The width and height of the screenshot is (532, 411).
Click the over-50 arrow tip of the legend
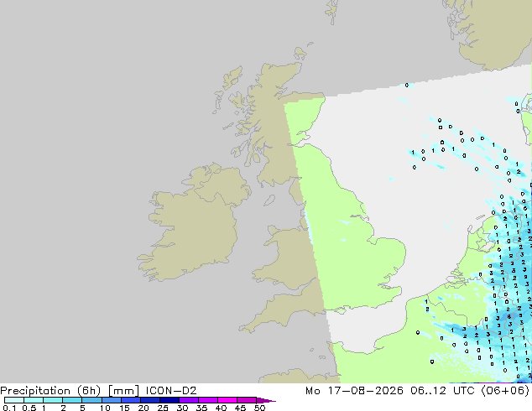click(267, 400)
